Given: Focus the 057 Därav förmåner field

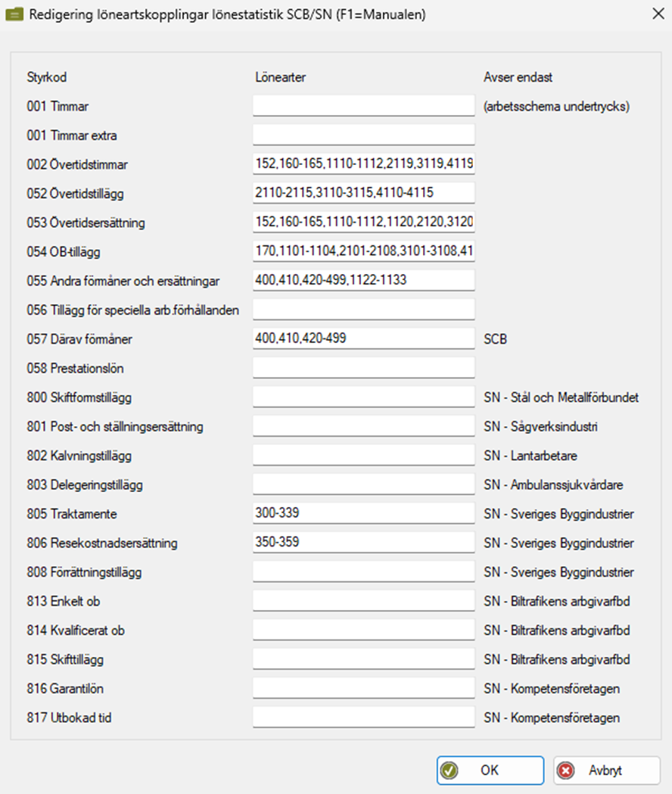Looking at the screenshot, I should click(363, 338).
